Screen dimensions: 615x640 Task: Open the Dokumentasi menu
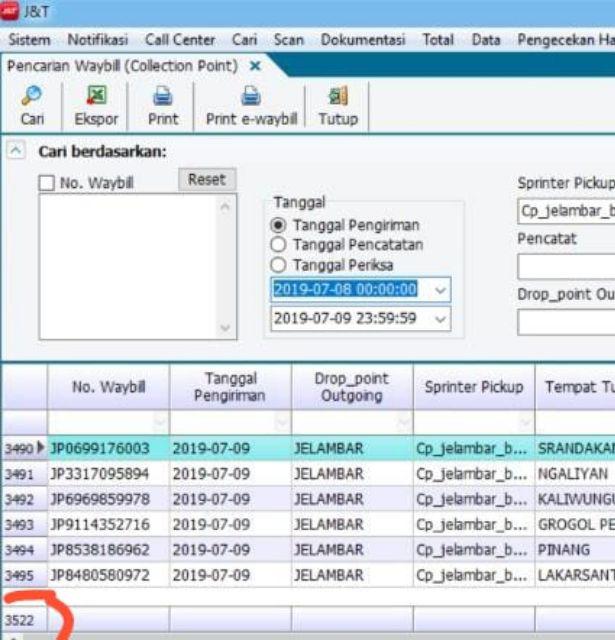(362, 40)
